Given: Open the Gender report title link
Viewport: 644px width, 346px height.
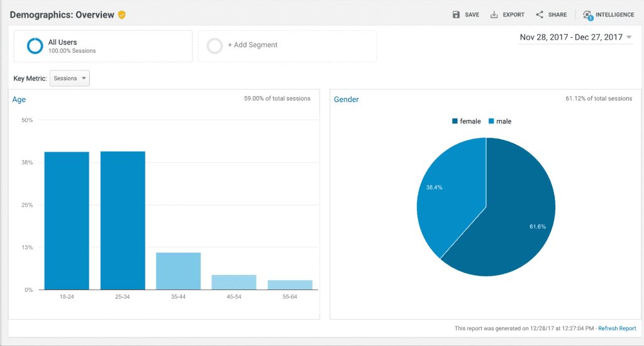Looking at the screenshot, I should (346, 99).
